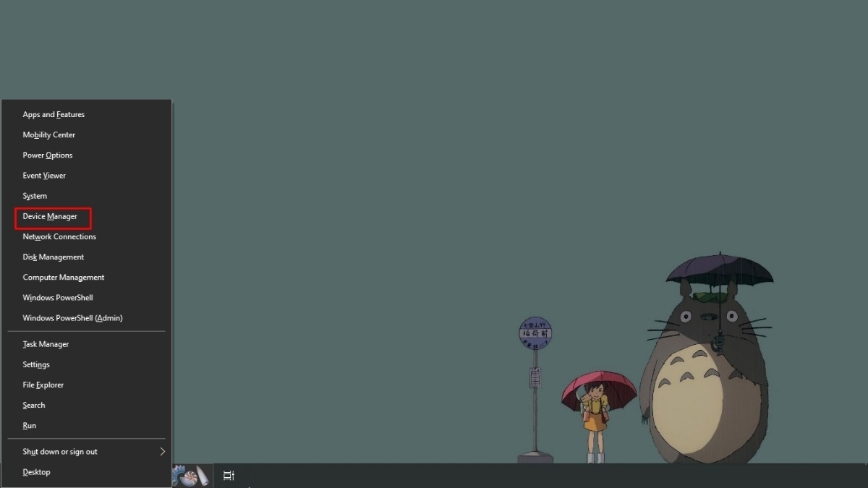Open Device Manager from the menu

tap(50, 217)
